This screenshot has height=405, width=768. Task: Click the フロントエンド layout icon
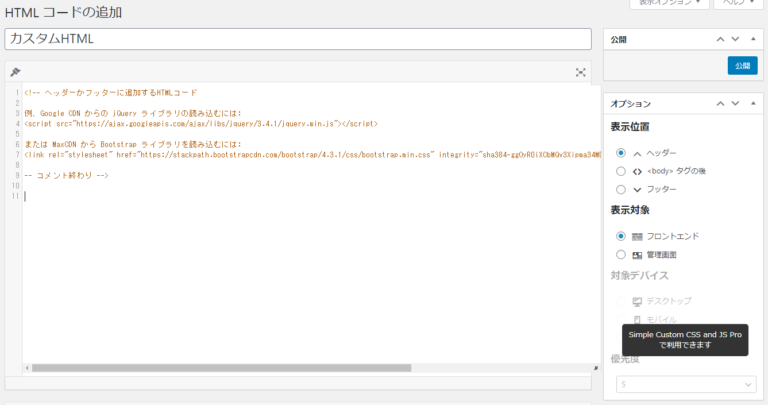pyautogui.click(x=637, y=237)
